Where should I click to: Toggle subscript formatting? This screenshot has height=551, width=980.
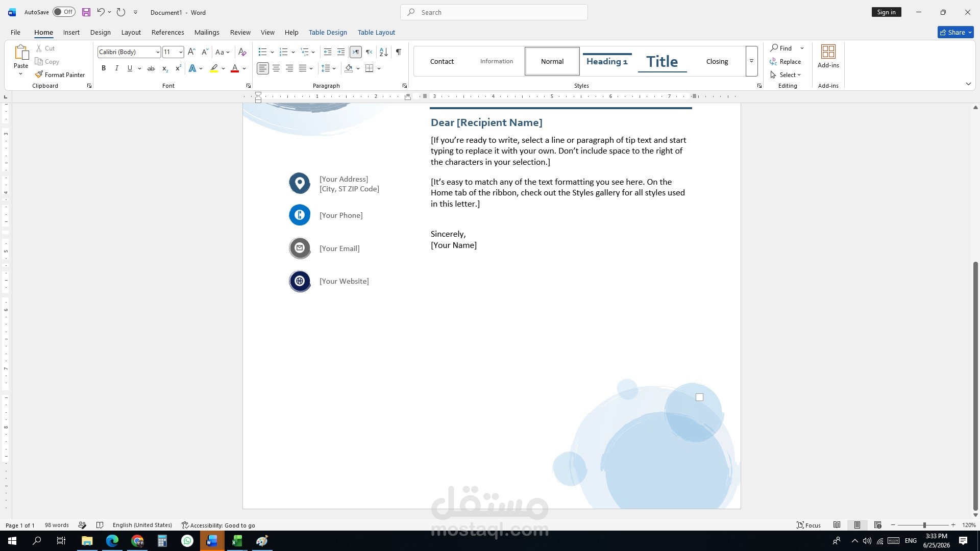click(165, 68)
